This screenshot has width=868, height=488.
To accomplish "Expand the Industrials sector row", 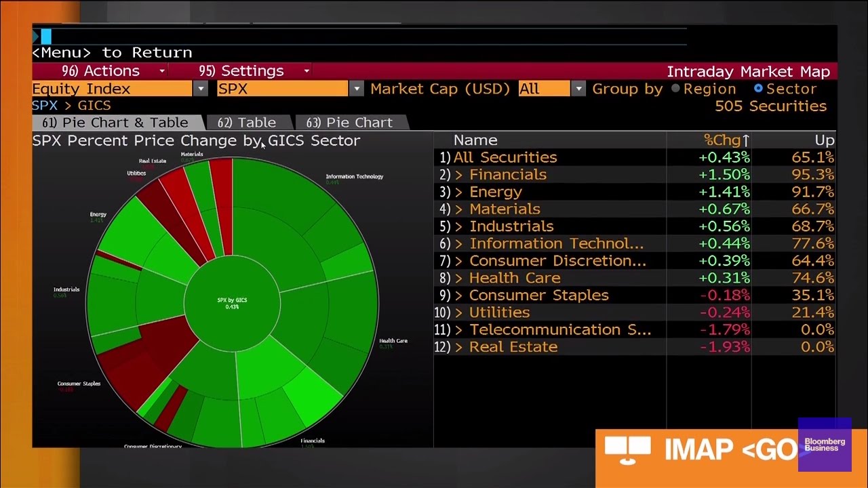I will pyautogui.click(x=459, y=226).
